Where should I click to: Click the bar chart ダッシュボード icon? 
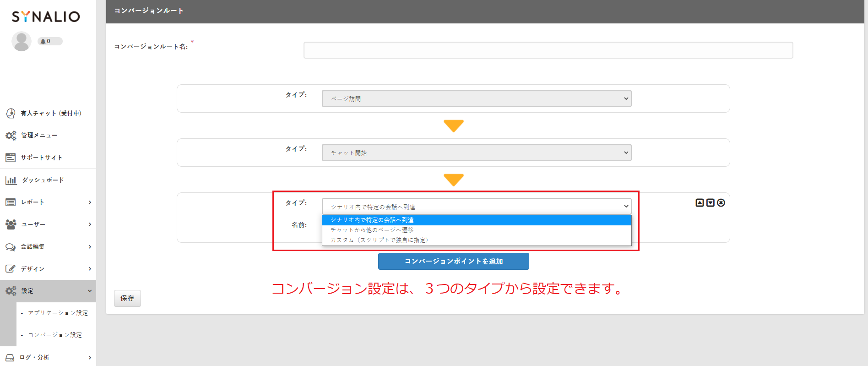coord(11,180)
